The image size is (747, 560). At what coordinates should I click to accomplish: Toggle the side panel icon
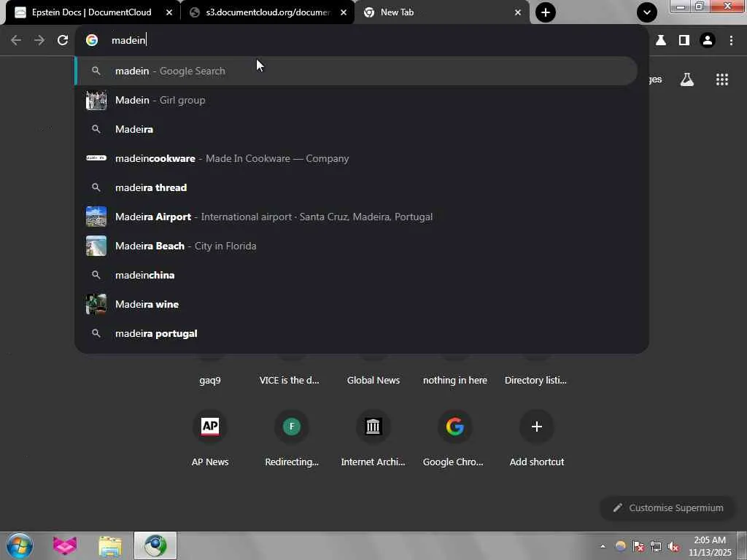tap(684, 41)
